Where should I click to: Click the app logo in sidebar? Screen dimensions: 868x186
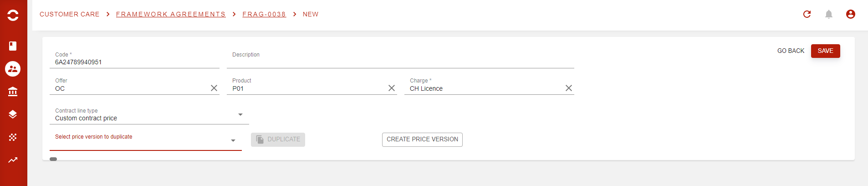coord(13,15)
